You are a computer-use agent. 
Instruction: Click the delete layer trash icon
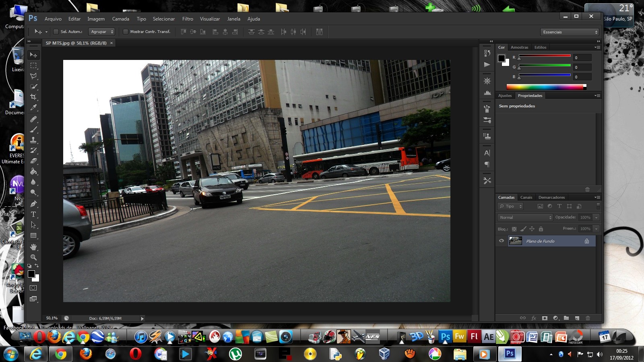tap(588, 318)
